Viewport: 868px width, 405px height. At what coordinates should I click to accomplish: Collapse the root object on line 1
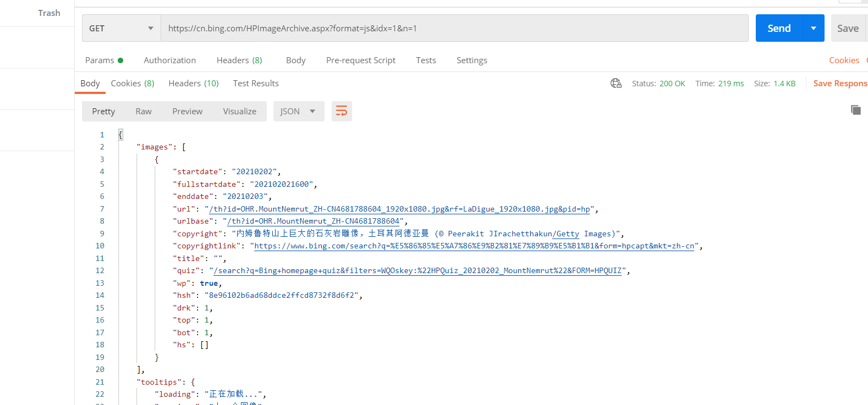point(120,135)
